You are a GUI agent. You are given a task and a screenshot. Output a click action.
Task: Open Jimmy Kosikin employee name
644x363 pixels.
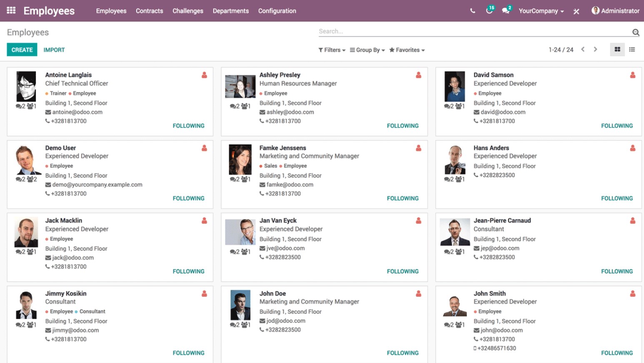coord(66,293)
